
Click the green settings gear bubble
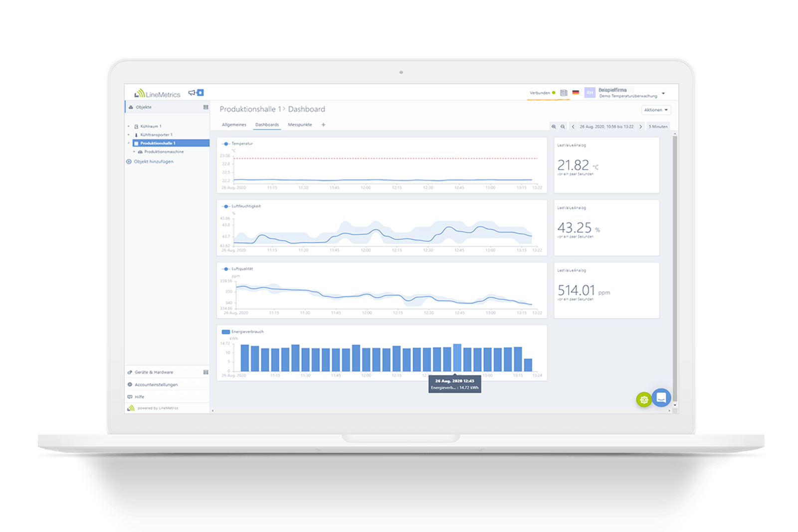(644, 399)
